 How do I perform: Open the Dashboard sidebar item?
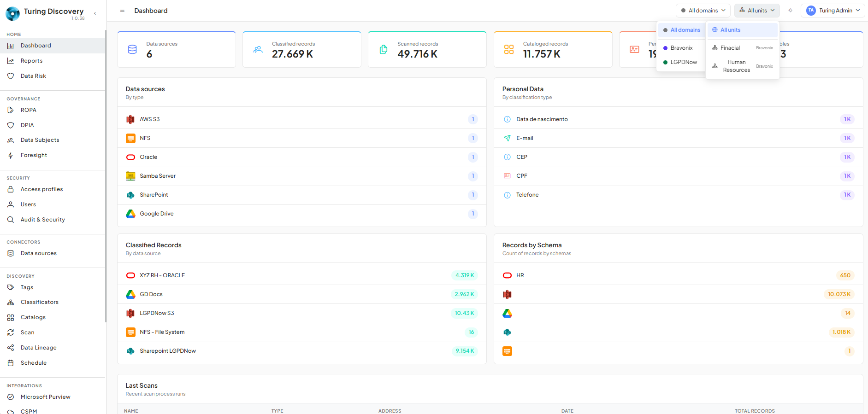[53, 46]
